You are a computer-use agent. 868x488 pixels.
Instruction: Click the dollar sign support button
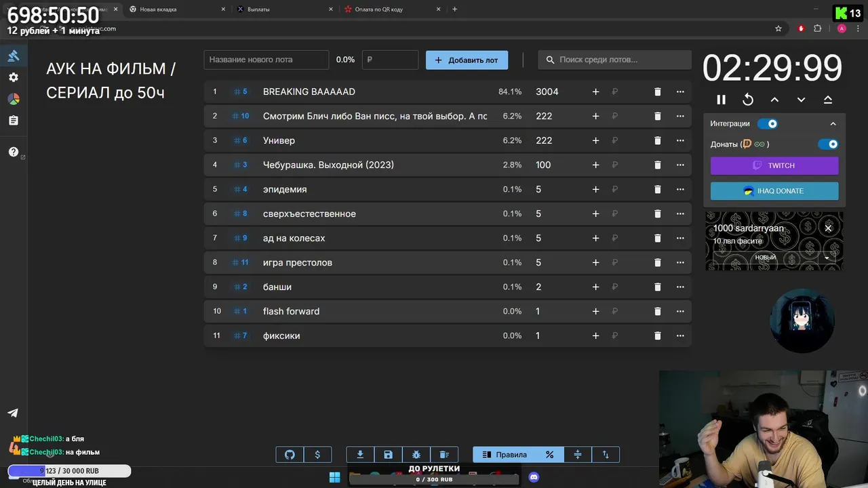coord(317,455)
